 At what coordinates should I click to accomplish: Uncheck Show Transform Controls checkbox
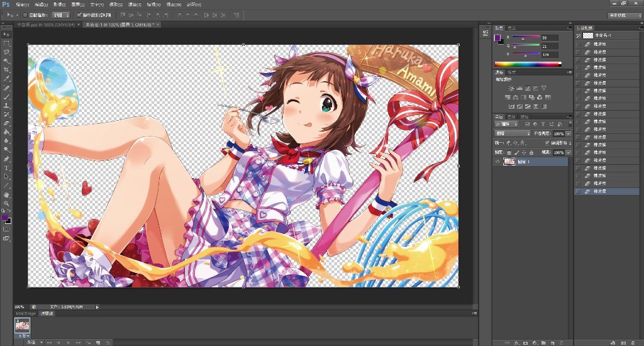tap(79, 15)
